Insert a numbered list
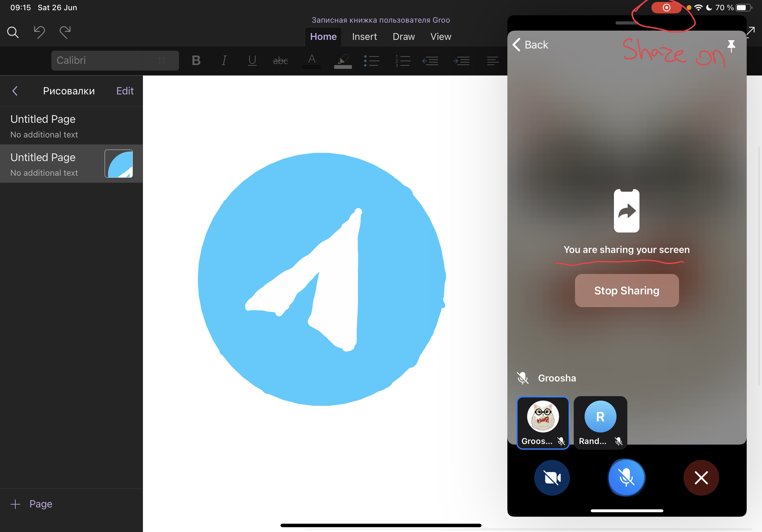 [x=403, y=61]
